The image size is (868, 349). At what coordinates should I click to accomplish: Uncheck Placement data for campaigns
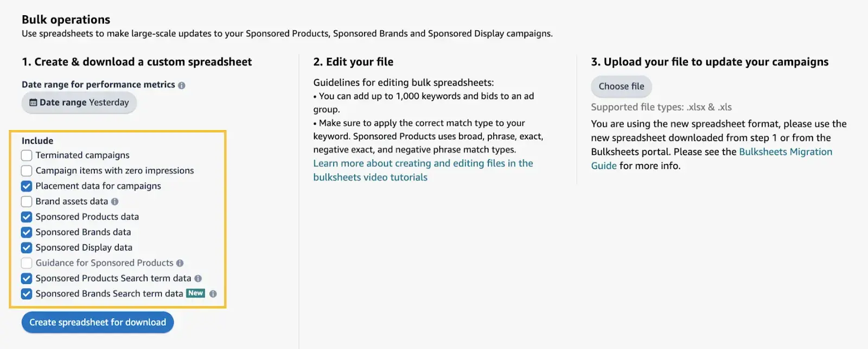[x=27, y=186]
